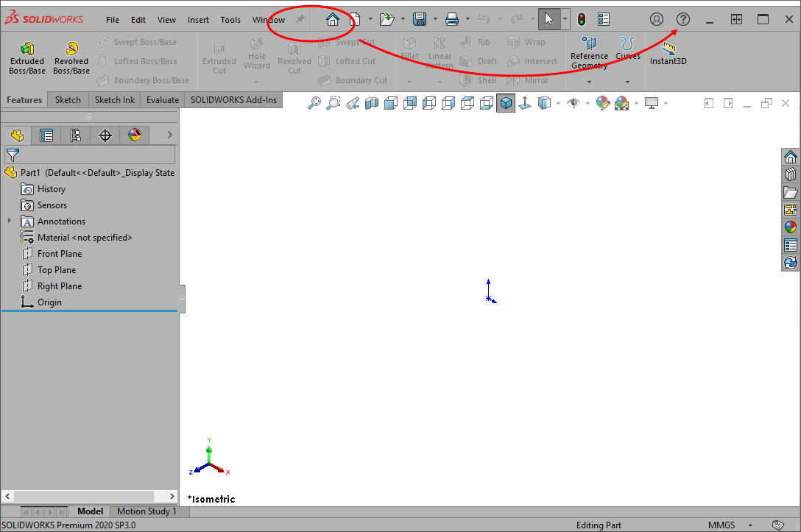801x532 pixels.
Task: Click Section View icon
Action: [x=372, y=103]
